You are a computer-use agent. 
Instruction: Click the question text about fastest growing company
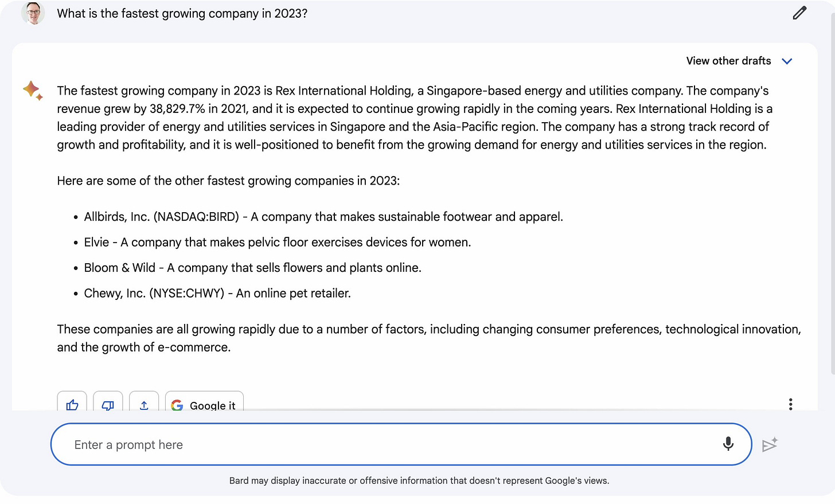(182, 13)
